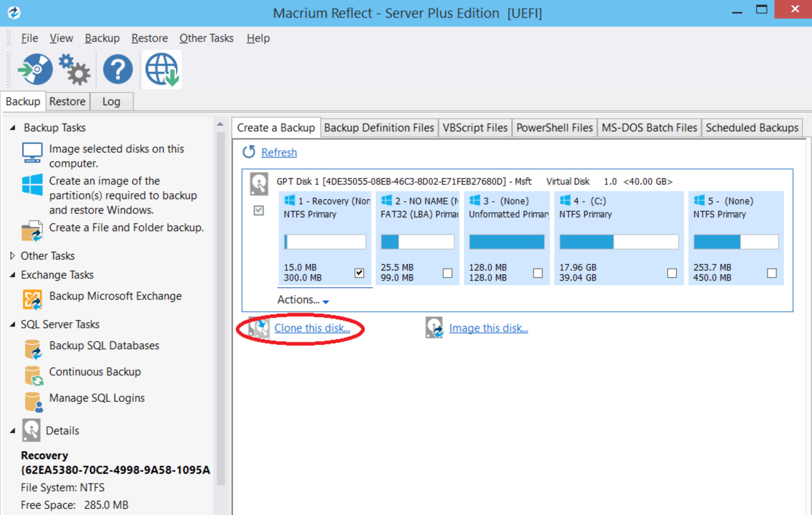Click the File and Folder backup folder icon

pyautogui.click(x=32, y=231)
